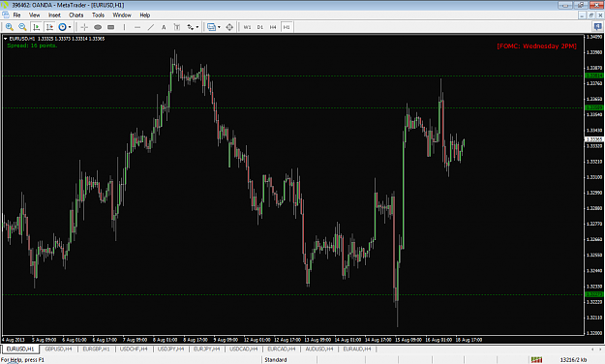
Task: Open the arrows tool dropdown arrow
Action: [197, 27]
